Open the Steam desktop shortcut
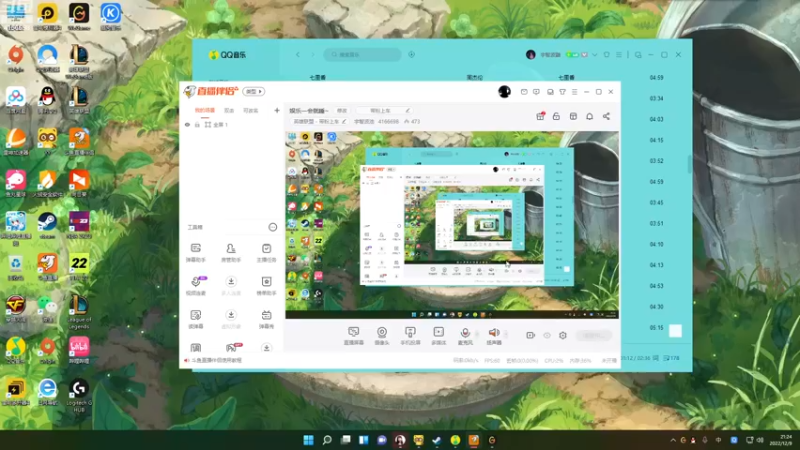Screen dimensions: 800x450 coord(47,226)
